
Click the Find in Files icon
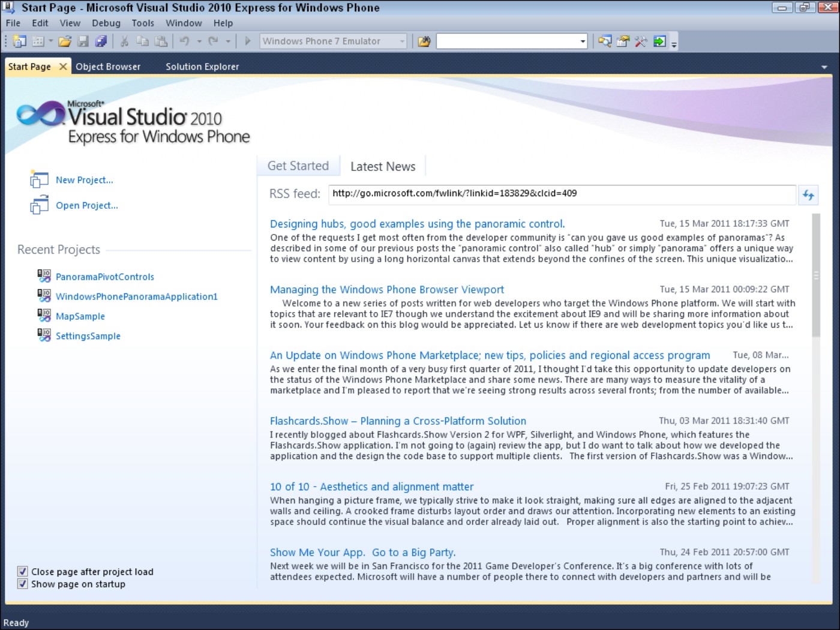click(424, 41)
